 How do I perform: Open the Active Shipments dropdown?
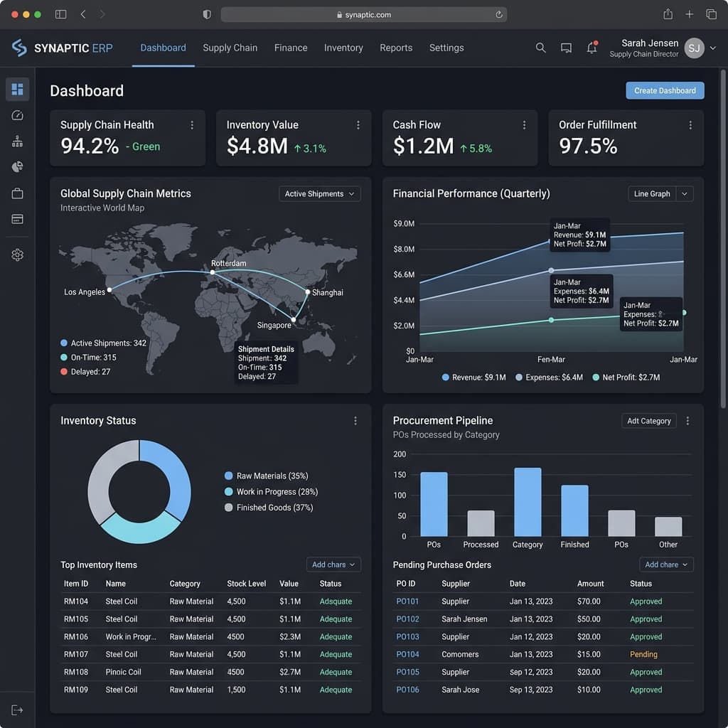click(319, 193)
